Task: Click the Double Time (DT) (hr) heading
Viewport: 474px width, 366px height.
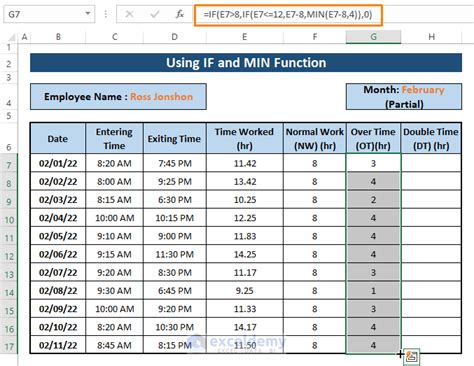Action: (431, 138)
